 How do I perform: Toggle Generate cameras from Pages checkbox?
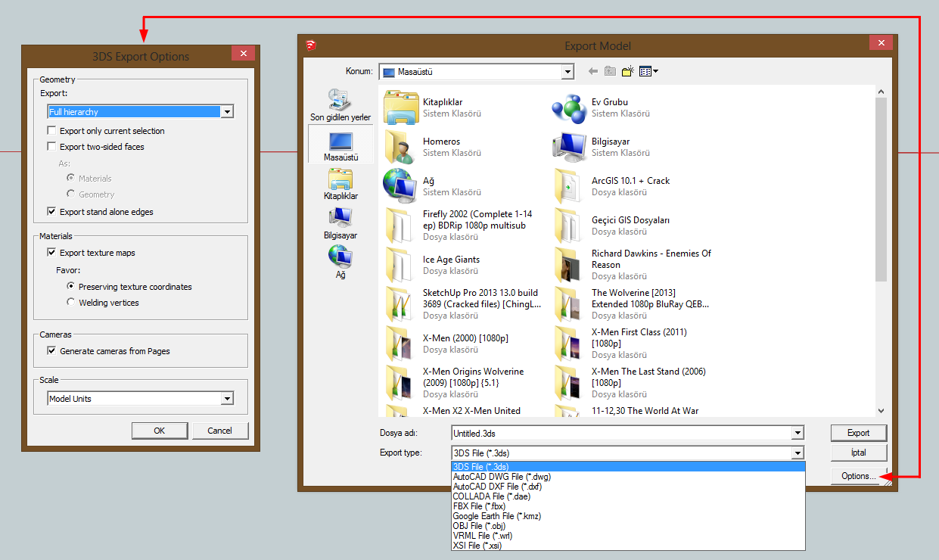pos(51,351)
